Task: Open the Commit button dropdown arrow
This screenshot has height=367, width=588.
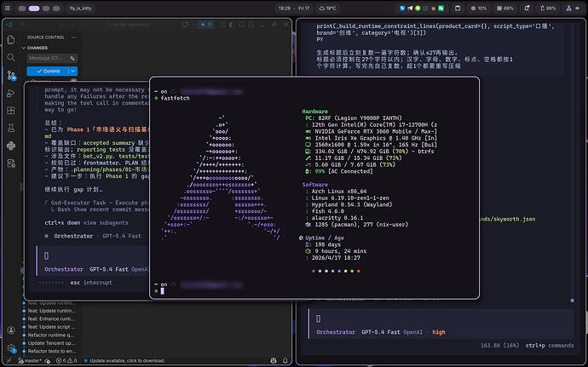Action: (x=73, y=71)
